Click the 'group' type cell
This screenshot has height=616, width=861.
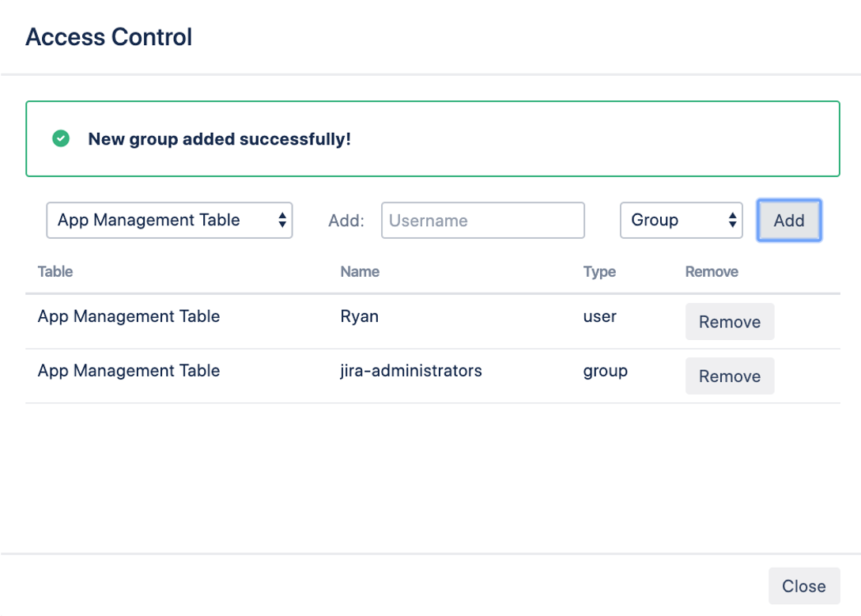[605, 371]
